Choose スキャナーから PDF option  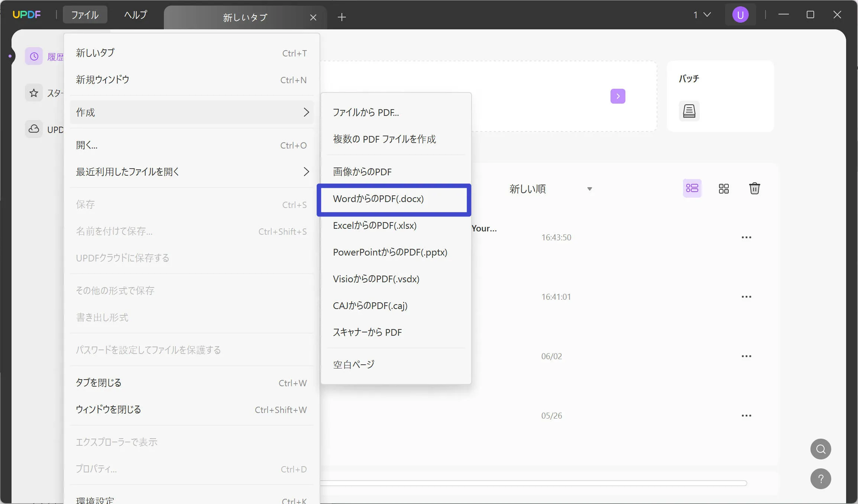coord(396,332)
